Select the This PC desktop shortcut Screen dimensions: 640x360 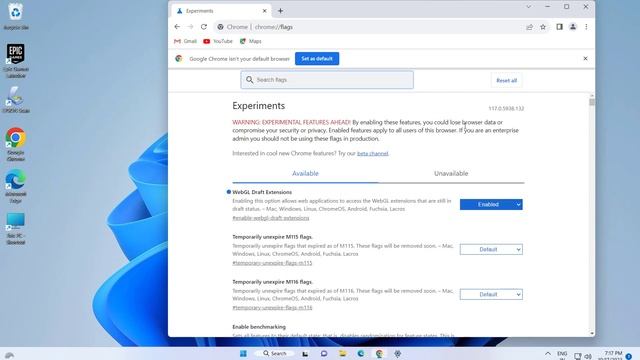[x=16, y=228]
